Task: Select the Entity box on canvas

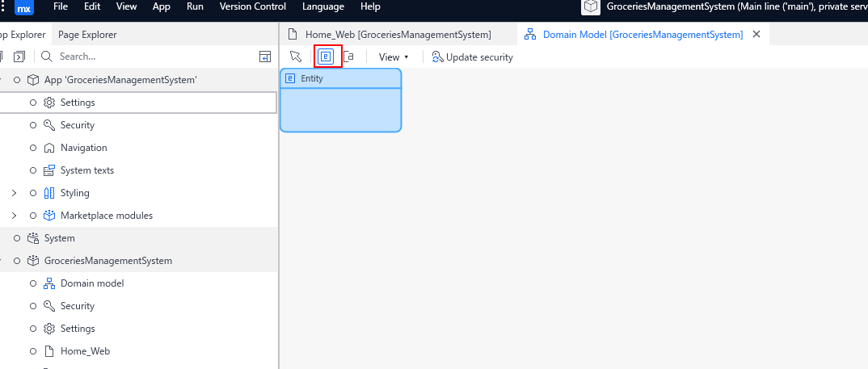Action: [340, 100]
